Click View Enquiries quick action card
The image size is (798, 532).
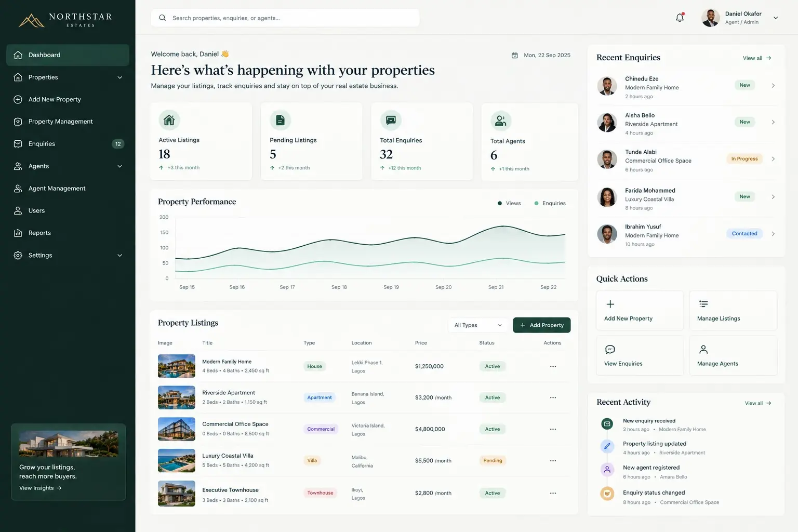[640, 356]
